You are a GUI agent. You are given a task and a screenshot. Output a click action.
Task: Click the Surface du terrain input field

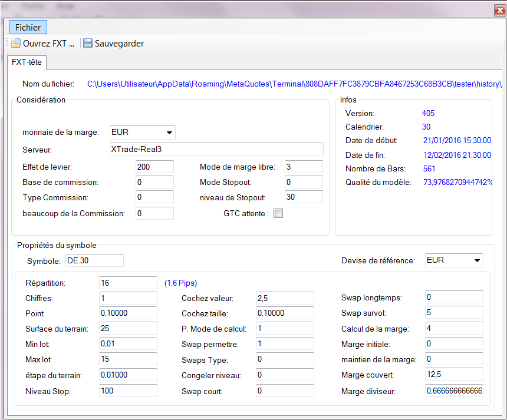[x=128, y=328]
